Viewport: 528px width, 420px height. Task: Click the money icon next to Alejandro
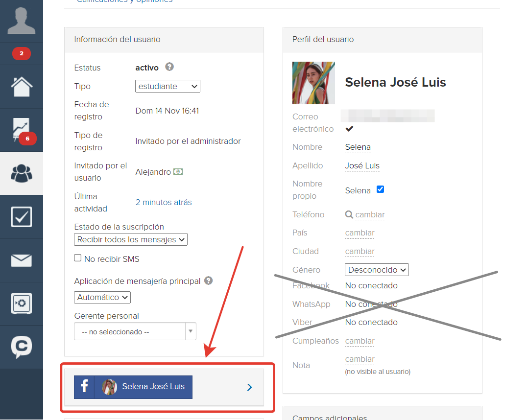pyautogui.click(x=178, y=172)
